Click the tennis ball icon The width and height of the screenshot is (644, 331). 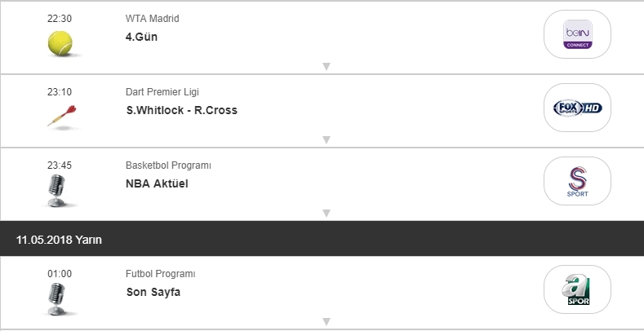pos(60,42)
